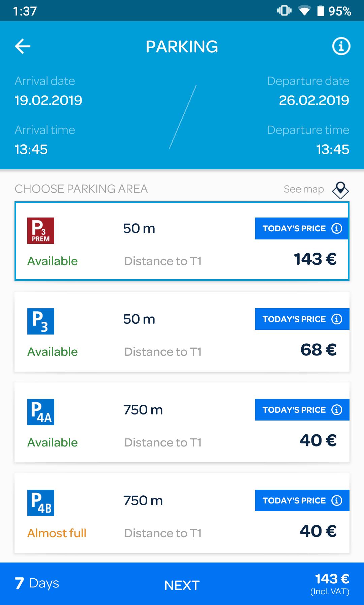
Task: Tap the See map pin icon
Action: [x=340, y=190]
